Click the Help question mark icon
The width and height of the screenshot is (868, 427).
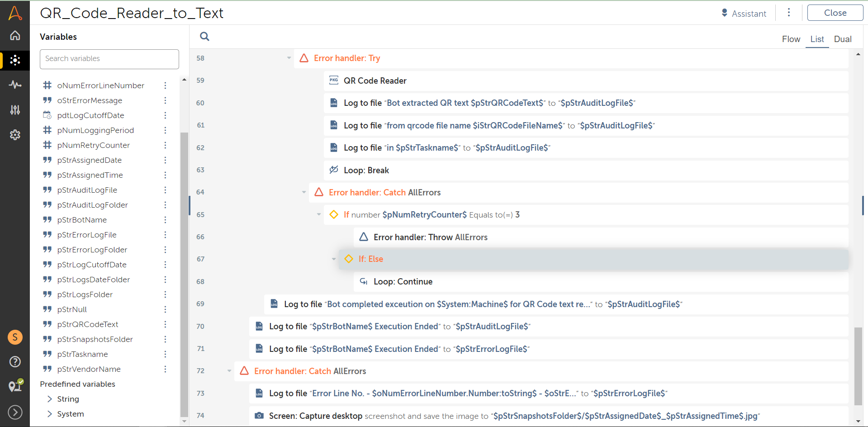15,361
